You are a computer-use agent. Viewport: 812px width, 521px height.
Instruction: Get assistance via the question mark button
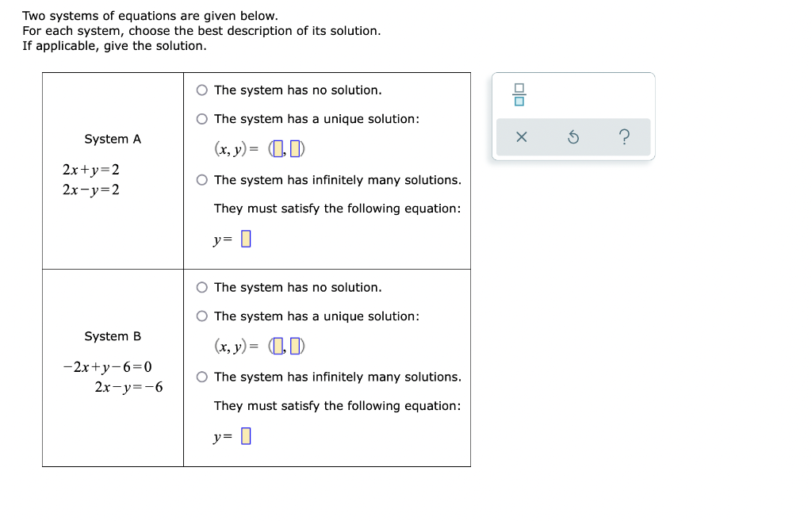pyautogui.click(x=625, y=137)
